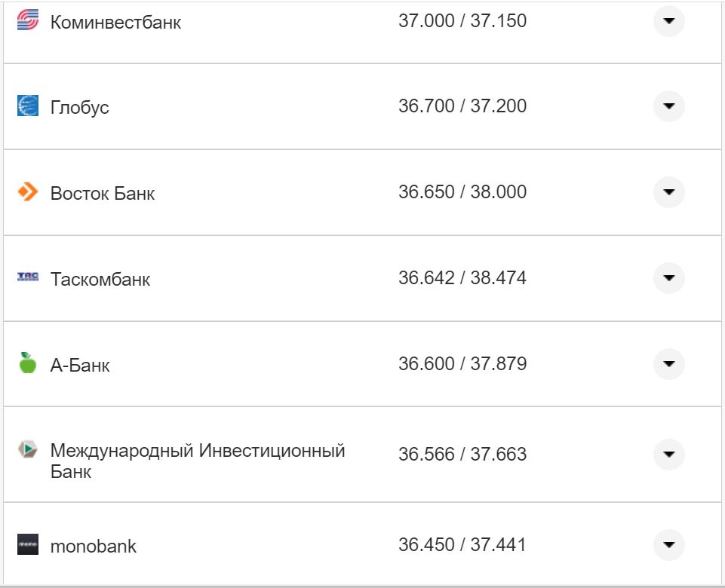Expand the Глобус rate details

(668, 106)
